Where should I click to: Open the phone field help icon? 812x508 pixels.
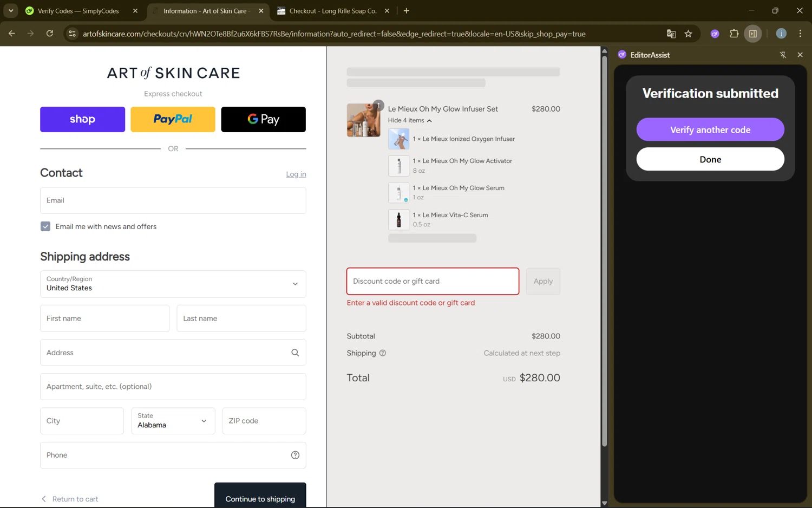tap(295, 455)
